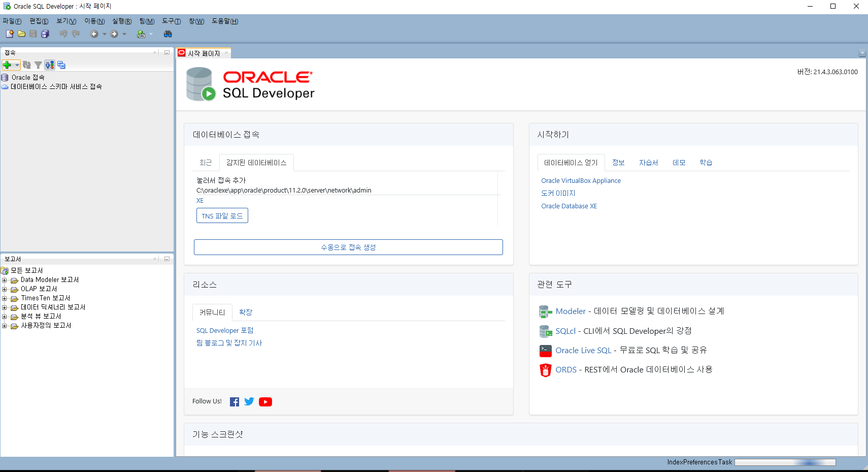Click the New document toolbar icon

(x=10, y=34)
